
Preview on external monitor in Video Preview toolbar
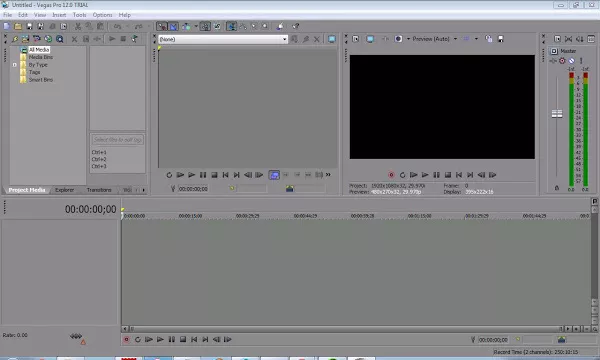click(370, 39)
